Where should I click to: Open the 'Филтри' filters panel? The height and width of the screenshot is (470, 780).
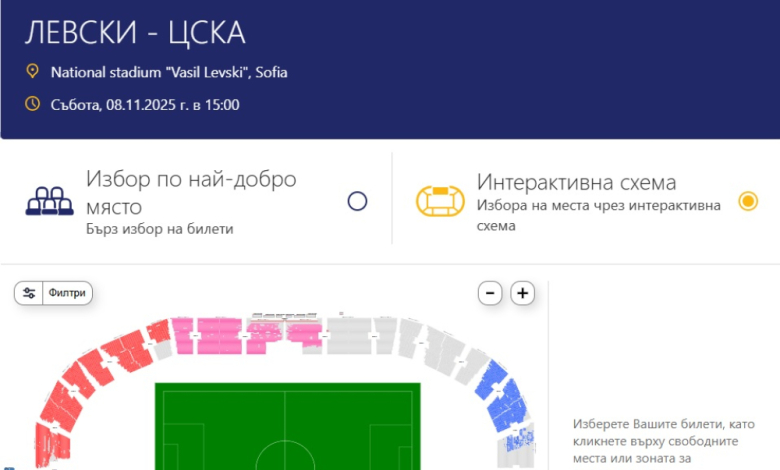coord(68,293)
